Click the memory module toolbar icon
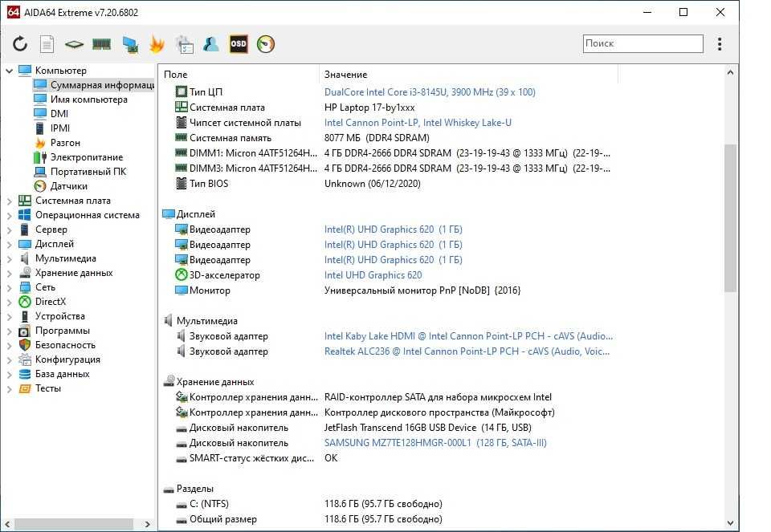 [101, 44]
